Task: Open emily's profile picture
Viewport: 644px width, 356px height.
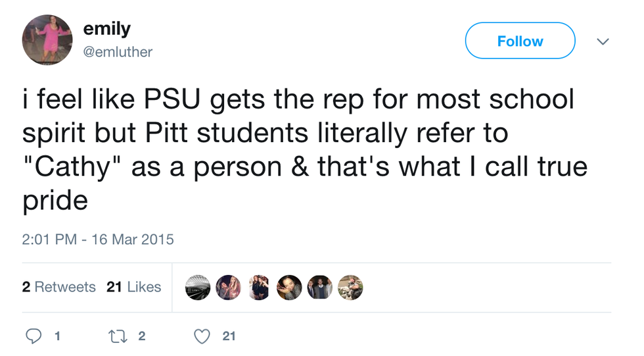Action: coord(47,40)
